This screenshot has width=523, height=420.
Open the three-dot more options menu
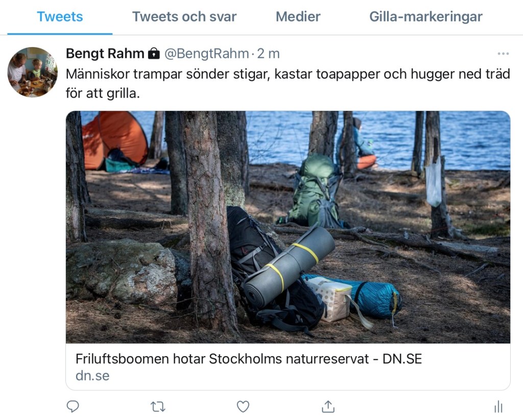(x=503, y=53)
